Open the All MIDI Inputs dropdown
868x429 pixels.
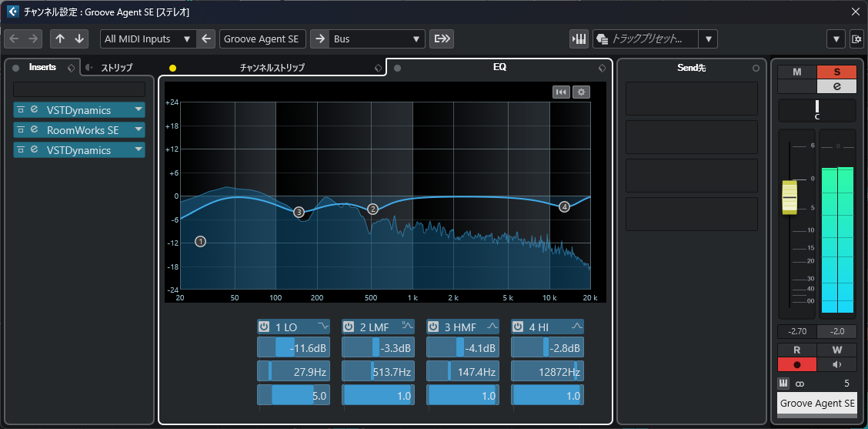pos(148,39)
